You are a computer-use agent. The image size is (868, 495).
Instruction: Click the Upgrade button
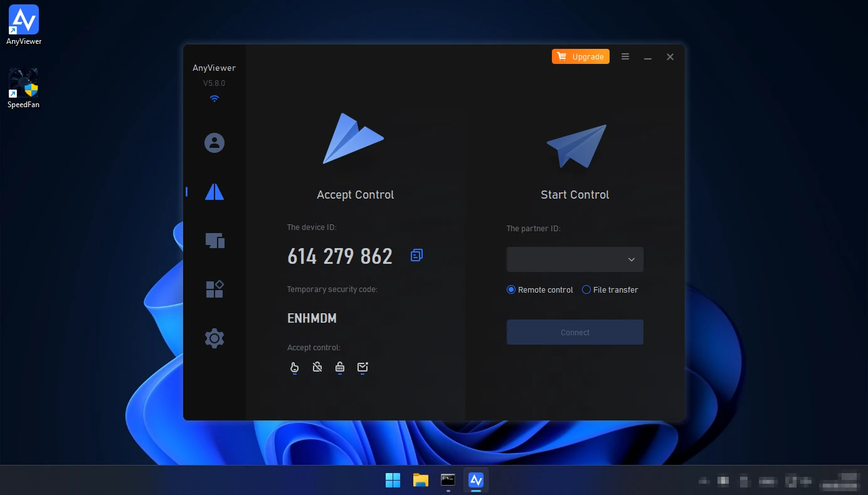[581, 56]
